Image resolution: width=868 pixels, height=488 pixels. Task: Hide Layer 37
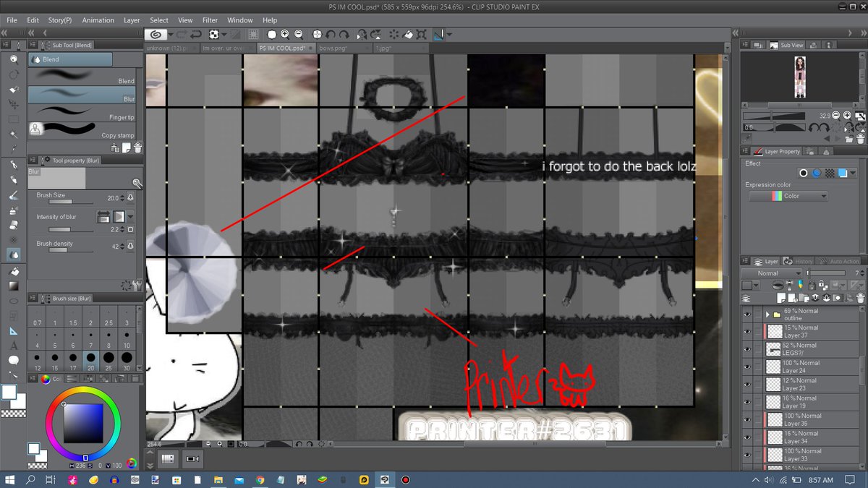point(747,332)
